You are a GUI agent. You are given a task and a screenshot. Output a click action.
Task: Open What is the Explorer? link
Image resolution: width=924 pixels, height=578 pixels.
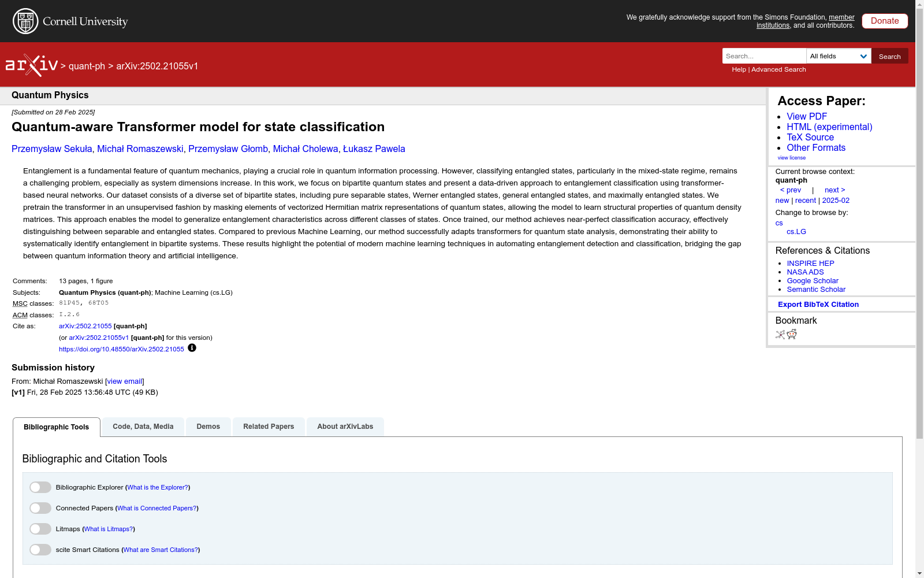pyautogui.click(x=158, y=488)
